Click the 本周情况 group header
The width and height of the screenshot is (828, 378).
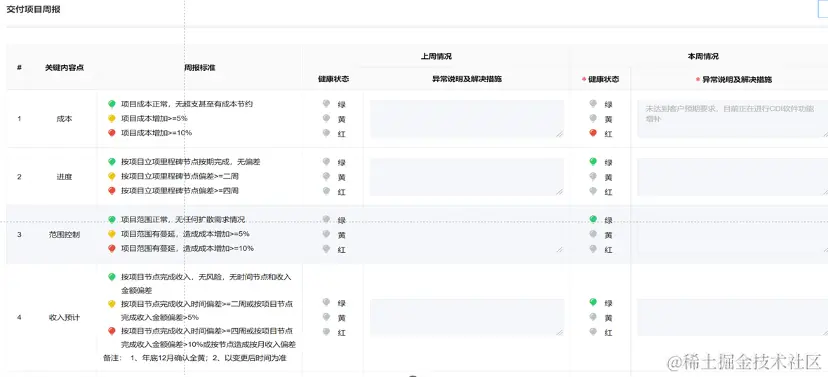(x=703, y=56)
